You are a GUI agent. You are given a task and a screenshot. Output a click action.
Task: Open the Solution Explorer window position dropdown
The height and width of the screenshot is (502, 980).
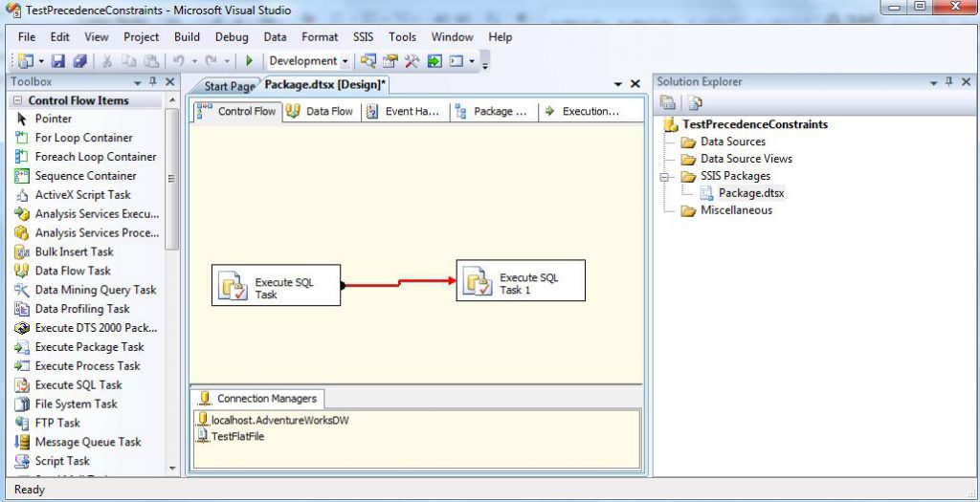[933, 82]
